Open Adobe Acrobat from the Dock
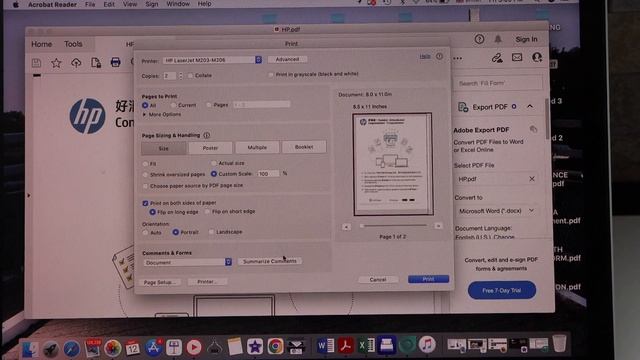The height and width of the screenshot is (360, 640). coord(346,346)
